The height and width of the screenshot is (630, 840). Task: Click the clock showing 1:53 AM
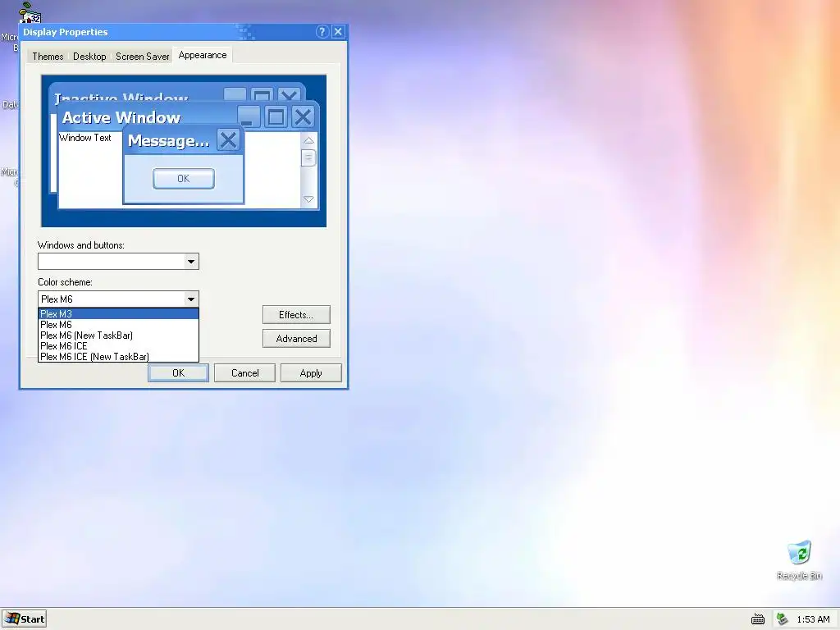tap(813, 619)
